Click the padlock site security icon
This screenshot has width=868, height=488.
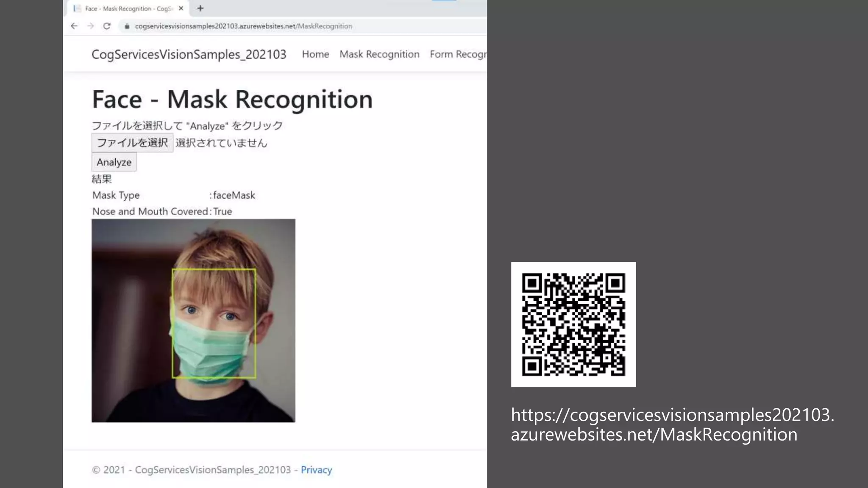(x=127, y=26)
